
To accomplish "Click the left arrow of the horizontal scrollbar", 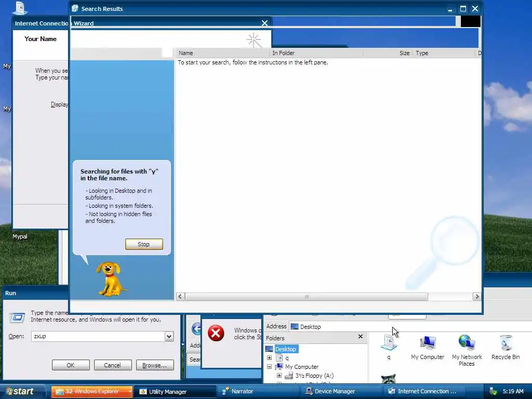I will click(180, 297).
